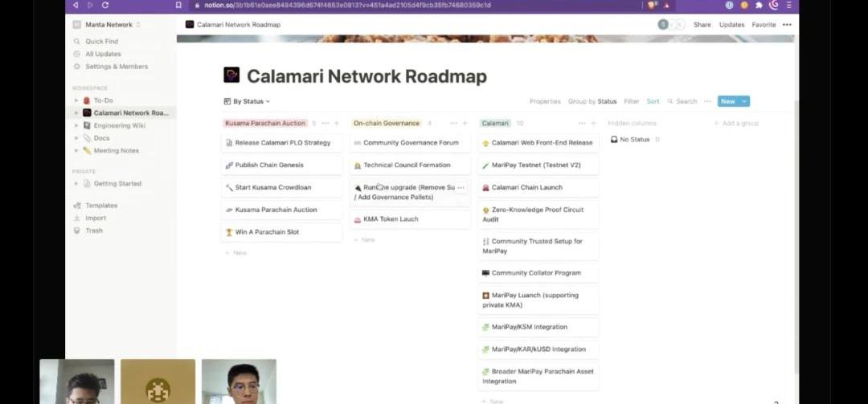Image resolution: width=868 pixels, height=404 pixels.
Task: Click the Share button
Action: [x=702, y=25]
